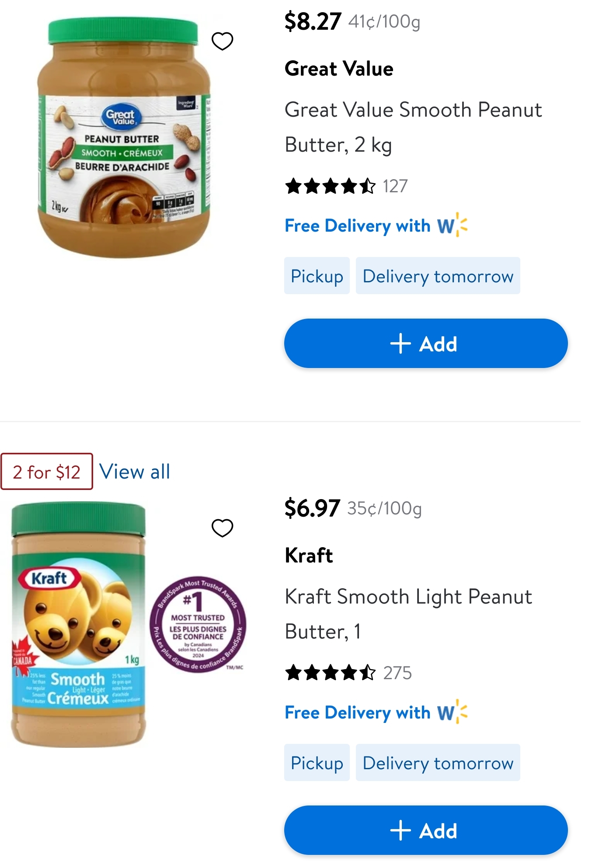Select Delivery tomorrow tag under Great Value
599x868 pixels.
coord(438,276)
